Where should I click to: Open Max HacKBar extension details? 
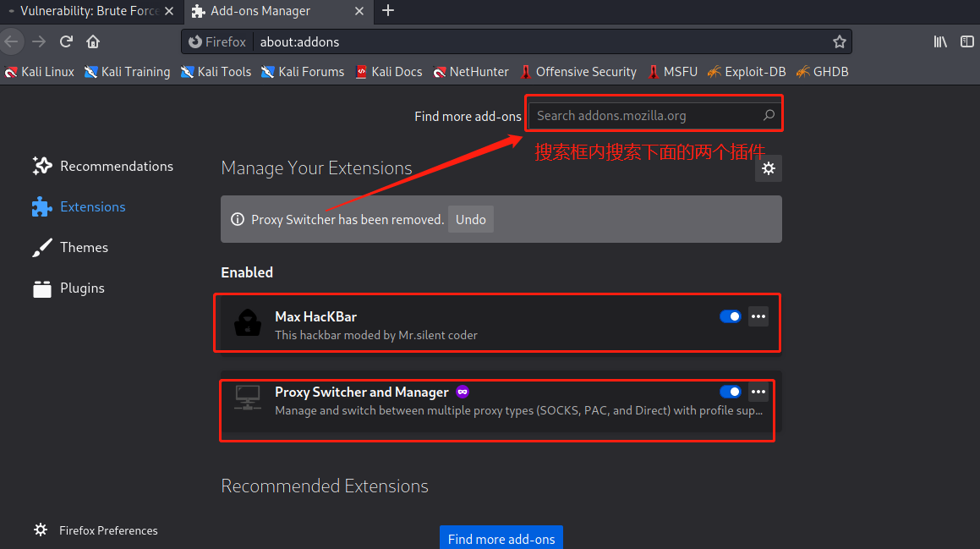tap(501, 323)
